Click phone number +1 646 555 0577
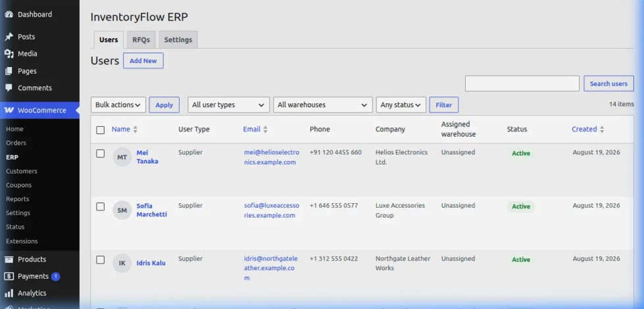The height and width of the screenshot is (309, 644). click(334, 206)
